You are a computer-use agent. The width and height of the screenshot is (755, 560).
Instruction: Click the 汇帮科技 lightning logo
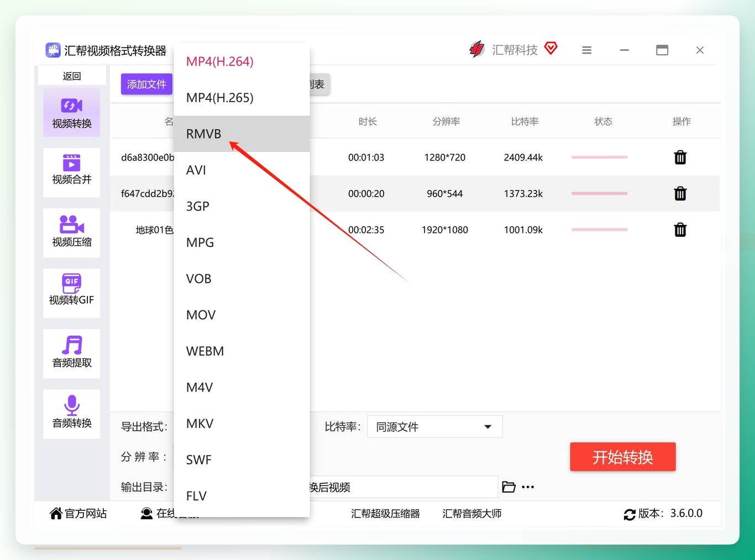point(476,49)
